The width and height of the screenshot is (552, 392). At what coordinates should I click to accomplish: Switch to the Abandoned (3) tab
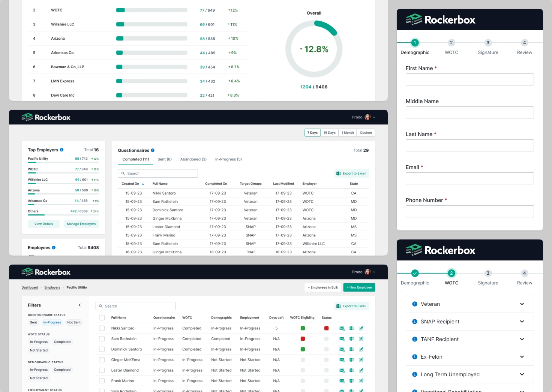coord(193,159)
